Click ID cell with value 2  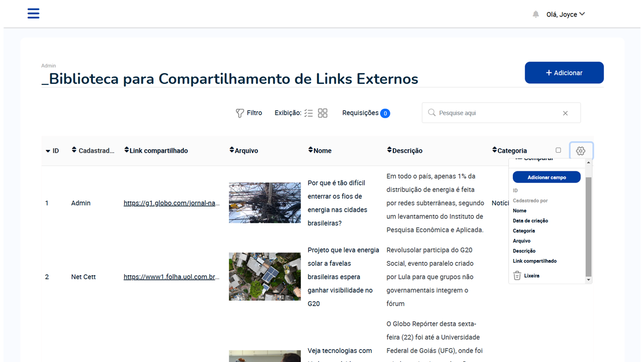click(47, 277)
